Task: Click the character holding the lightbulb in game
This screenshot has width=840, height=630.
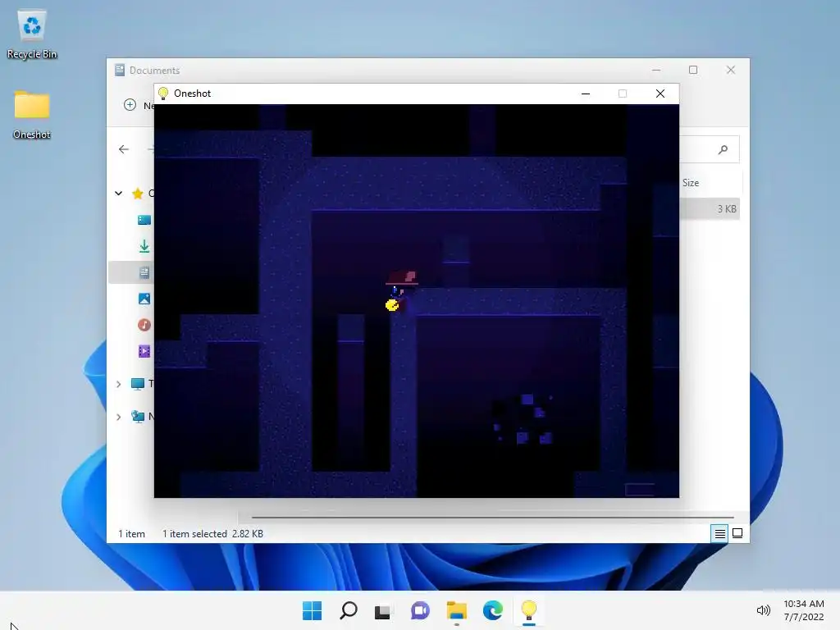Action: [x=400, y=293]
